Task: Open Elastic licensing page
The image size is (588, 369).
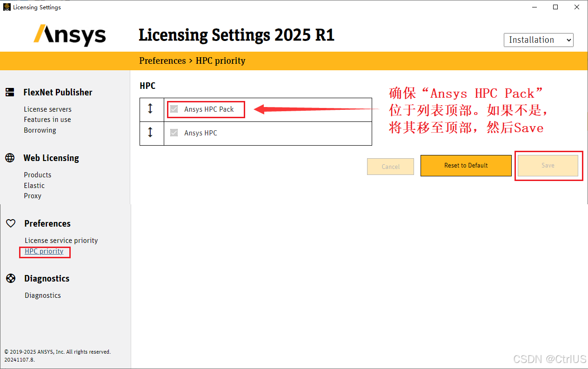Action: (x=34, y=185)
